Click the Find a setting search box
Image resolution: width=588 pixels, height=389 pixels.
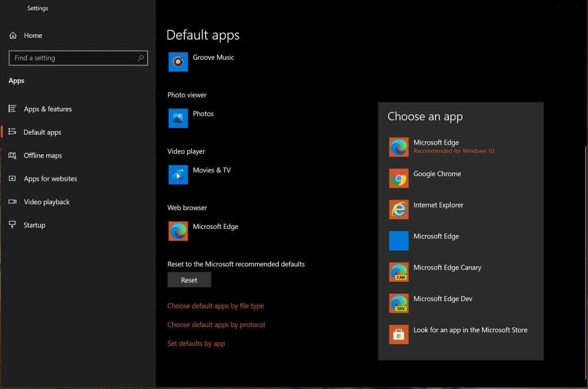click(78, 58)
